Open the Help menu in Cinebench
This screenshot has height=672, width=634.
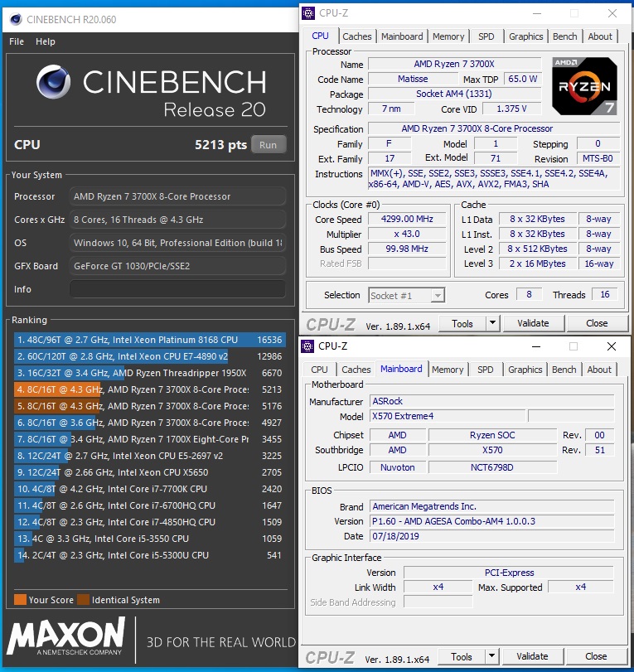(46, 41)
